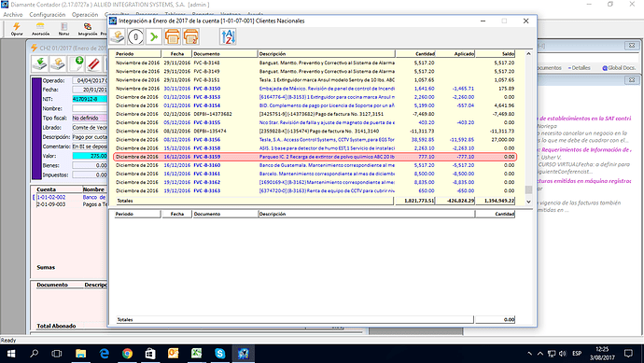Click the save-to-disk icon in the Integración toolbar
Image resolution: width=644 pixels, height=363 pixels.
pos(117,37)
